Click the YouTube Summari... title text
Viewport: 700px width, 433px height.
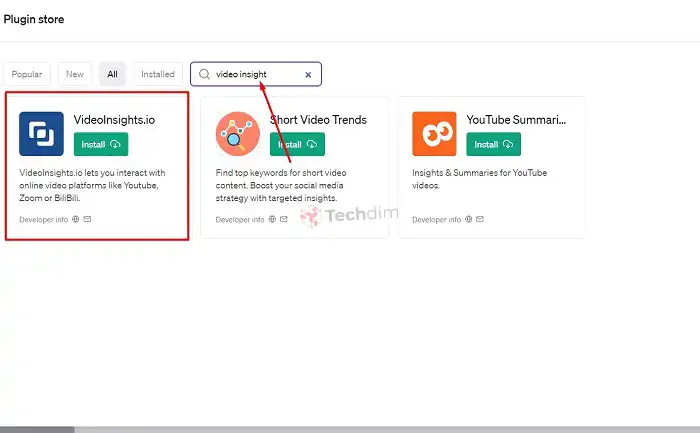tap(516, 120)
